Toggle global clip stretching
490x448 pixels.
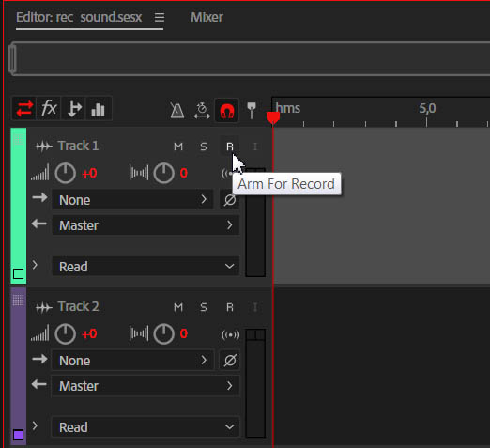pos(202,110)
